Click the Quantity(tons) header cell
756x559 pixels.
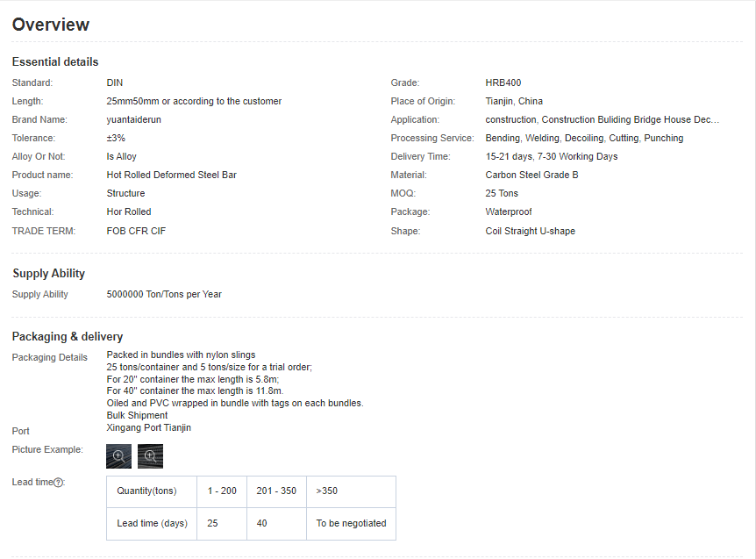pyautogui.click(x=146, y=491)
